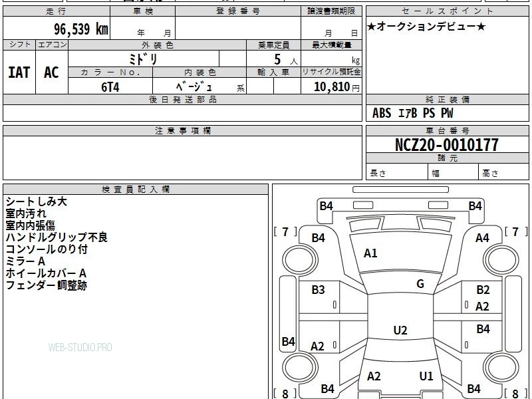Click the 5 人 seating capacity value
Screen dimensions: 532x399
[285, 60]
